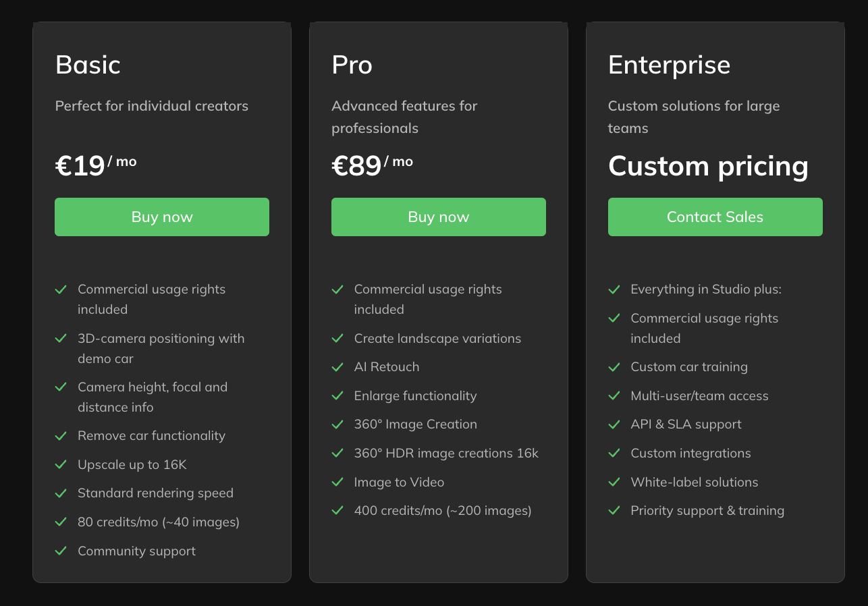Click the 400 credits/mo feature text

443,510
